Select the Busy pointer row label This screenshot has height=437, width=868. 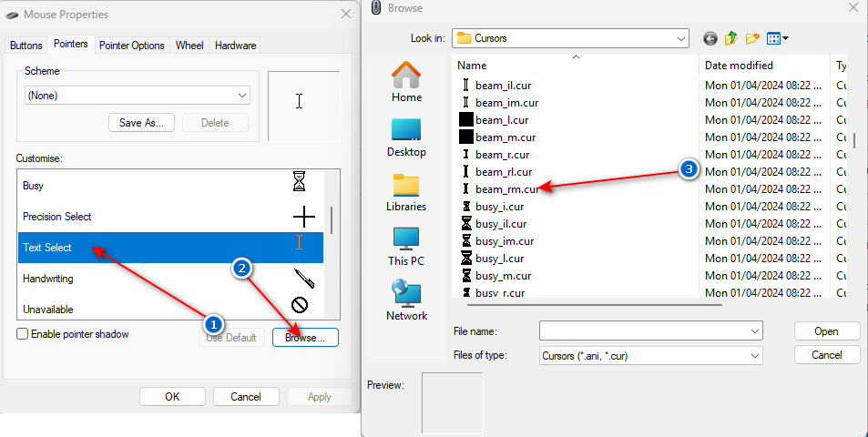(x=33, y=186)
